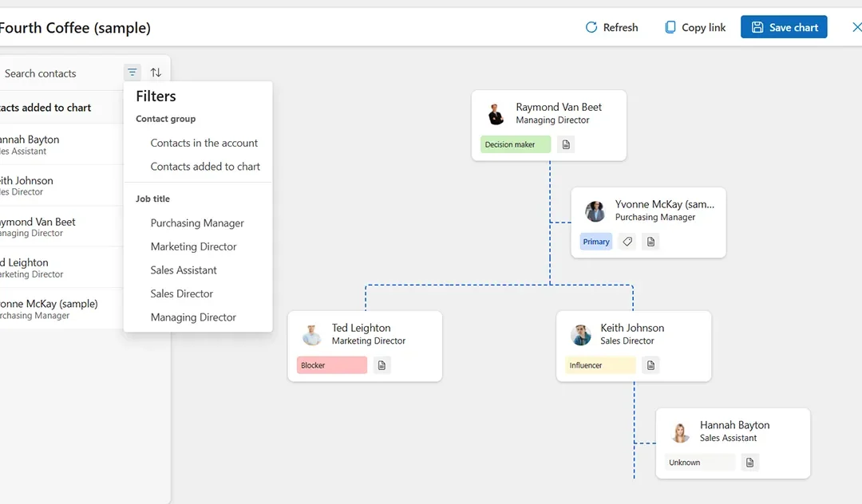The image size is (862, 504).
Task: Click Hannah Bayton's profile photo
Action: pyautogui.click(x=680, y=432)
